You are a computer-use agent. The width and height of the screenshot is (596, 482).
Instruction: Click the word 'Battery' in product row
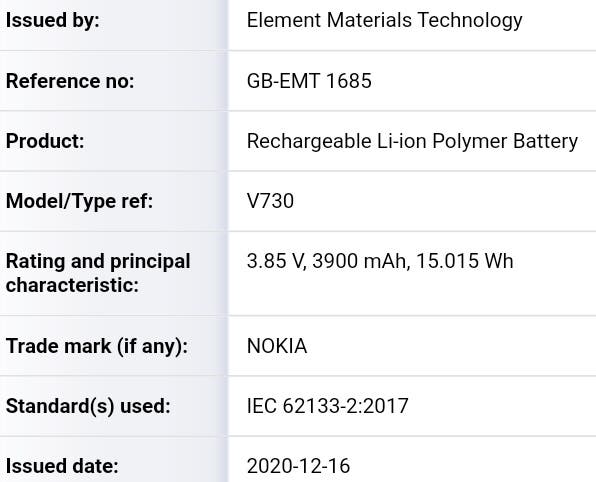(545, 142)
